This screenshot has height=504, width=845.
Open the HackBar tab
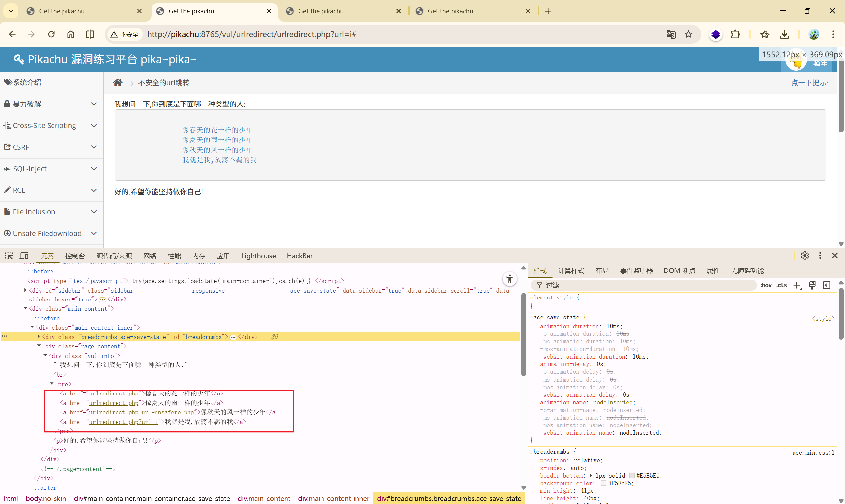pos(299,256)
